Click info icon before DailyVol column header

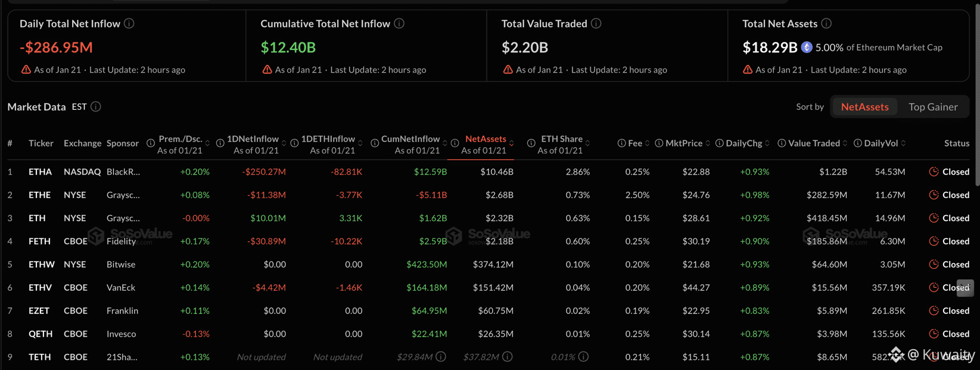pos(858,144)
